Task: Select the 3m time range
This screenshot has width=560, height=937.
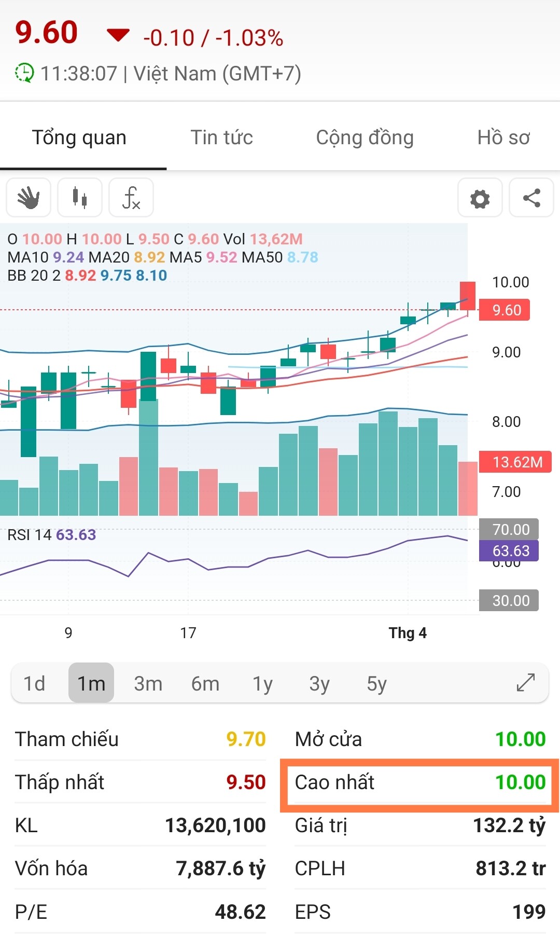Action: click(x=148, y=683)
